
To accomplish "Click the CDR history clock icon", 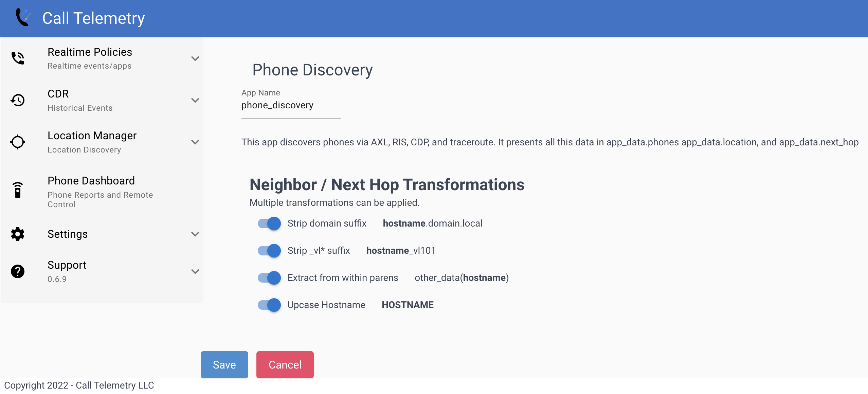I will tap(17, 100).
